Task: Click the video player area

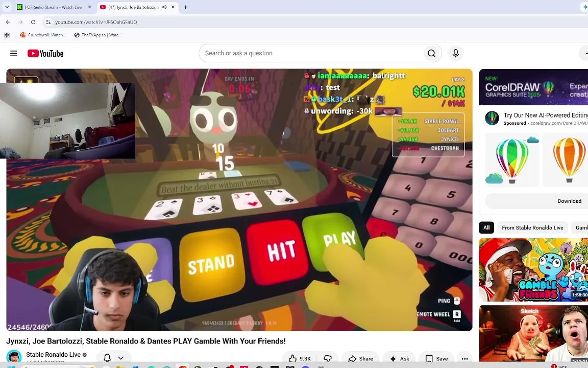Action: (239, 200)
